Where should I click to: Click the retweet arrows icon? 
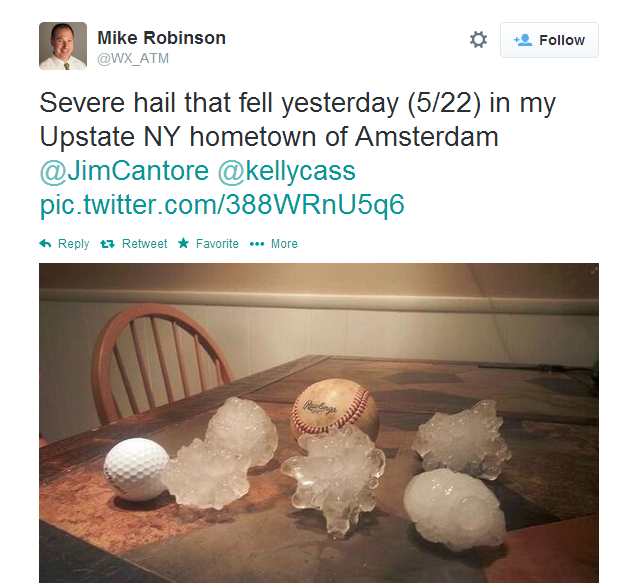point(107,244)
